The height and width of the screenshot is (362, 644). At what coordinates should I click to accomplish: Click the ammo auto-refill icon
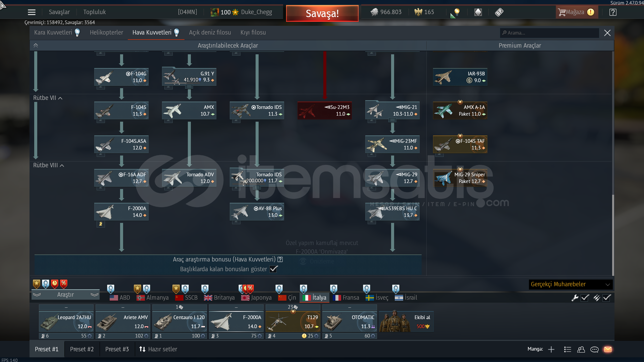[597, 298]
